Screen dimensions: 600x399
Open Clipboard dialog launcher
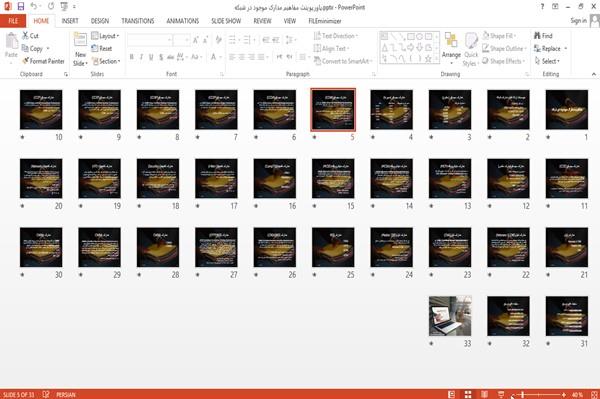click(66, 74)
